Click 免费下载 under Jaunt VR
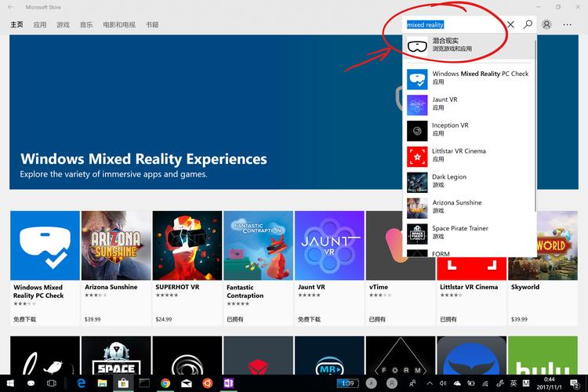Viewport: 588px width, 392px height. [x=309, y=319]
